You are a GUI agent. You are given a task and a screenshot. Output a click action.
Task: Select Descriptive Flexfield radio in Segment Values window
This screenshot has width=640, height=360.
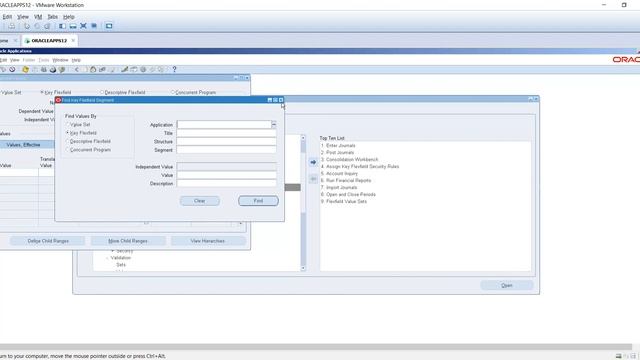[102, 93]
